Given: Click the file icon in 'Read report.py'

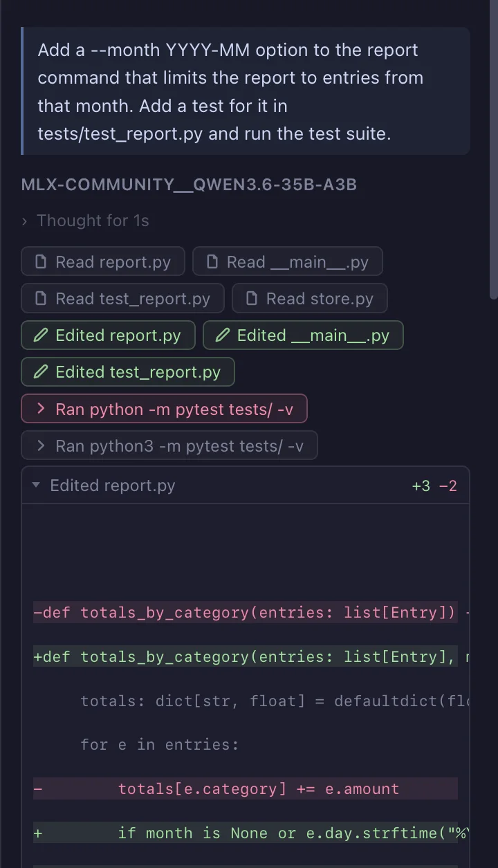Looking at the screenshot, I should 41,262.
